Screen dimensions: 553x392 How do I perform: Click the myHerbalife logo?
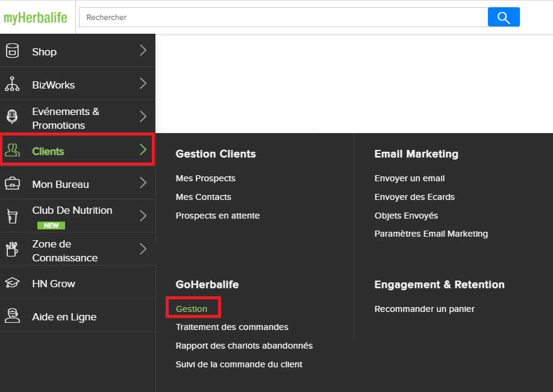click(x=36, y=17)
